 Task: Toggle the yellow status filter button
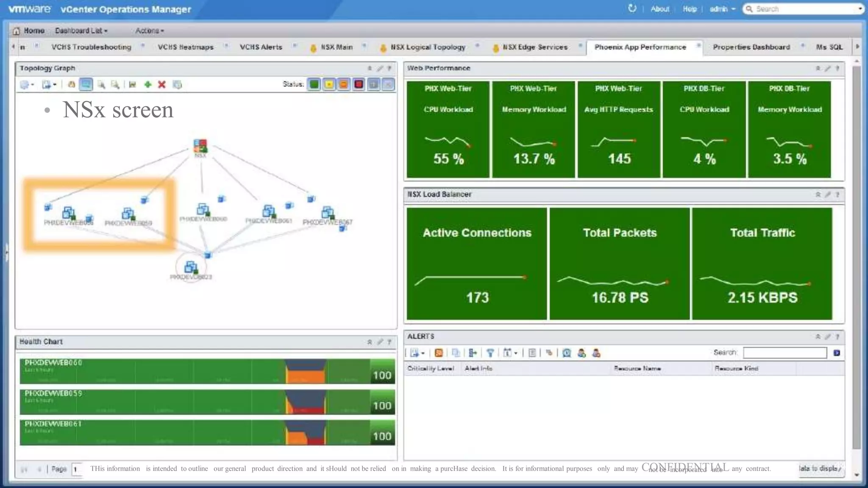coord(329,84)
